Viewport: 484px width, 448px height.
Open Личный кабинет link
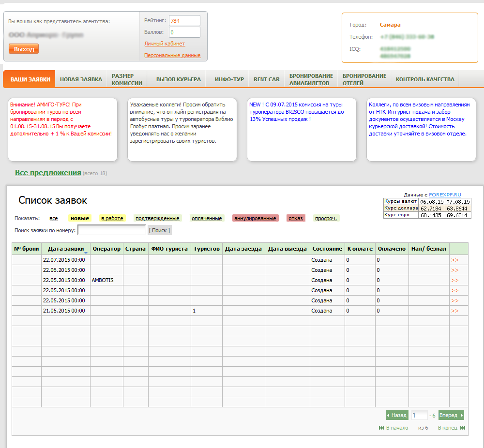165,44
